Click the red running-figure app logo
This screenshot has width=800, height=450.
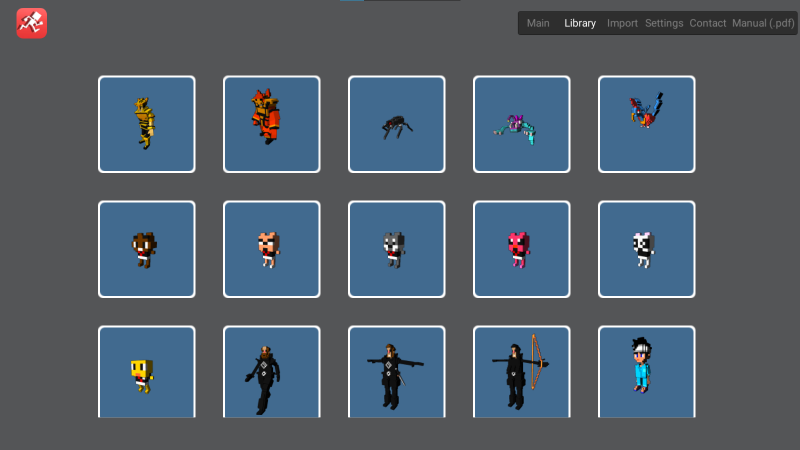click(32, 23)
